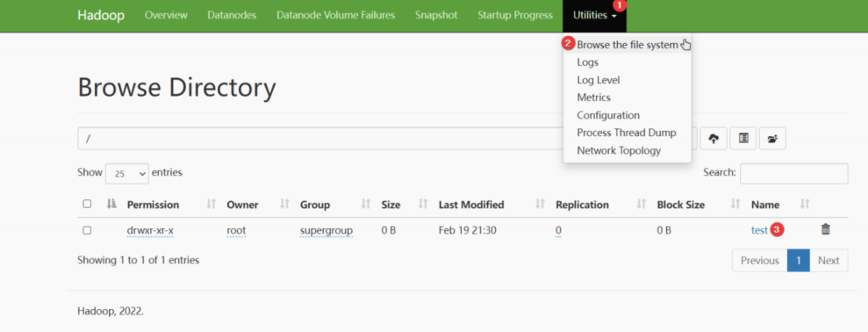Sort by Last Modified arrows icon
This screenshot has height=332, width=868.
541,205
